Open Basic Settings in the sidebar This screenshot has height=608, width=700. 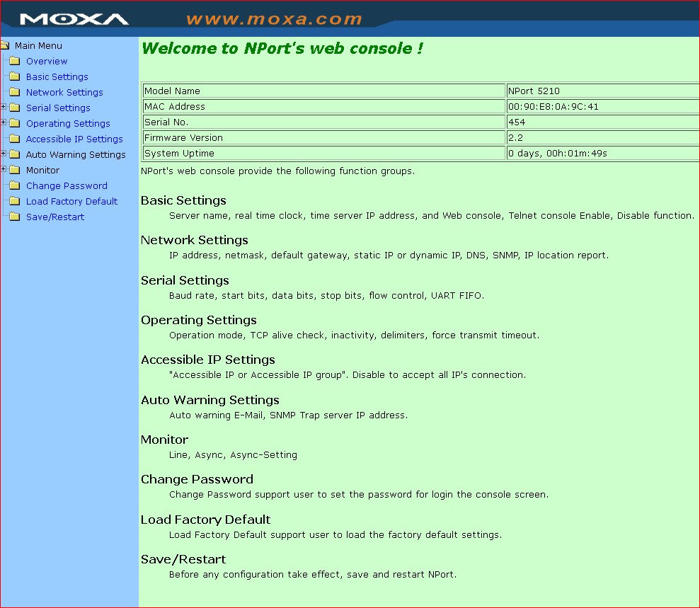tap(57, 76)
